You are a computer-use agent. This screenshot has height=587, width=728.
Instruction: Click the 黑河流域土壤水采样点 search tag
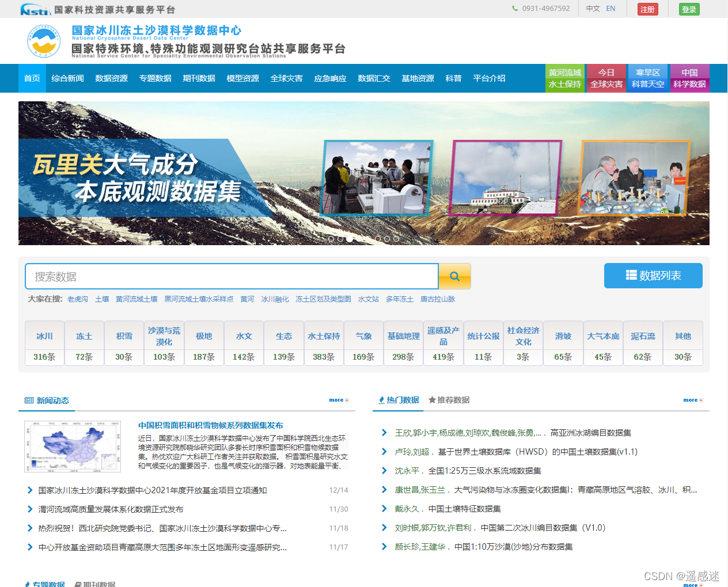pyautogui.click(x=199, y=299)
